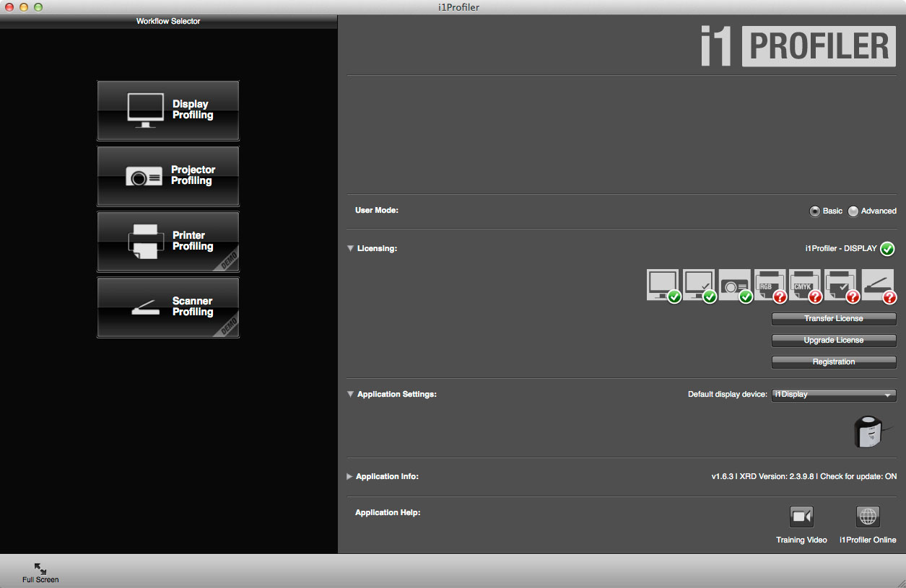The image size is (906, 588).
Task: Open the Training Video camera icon
Action: pyautogui.click(x=801, y=517)
